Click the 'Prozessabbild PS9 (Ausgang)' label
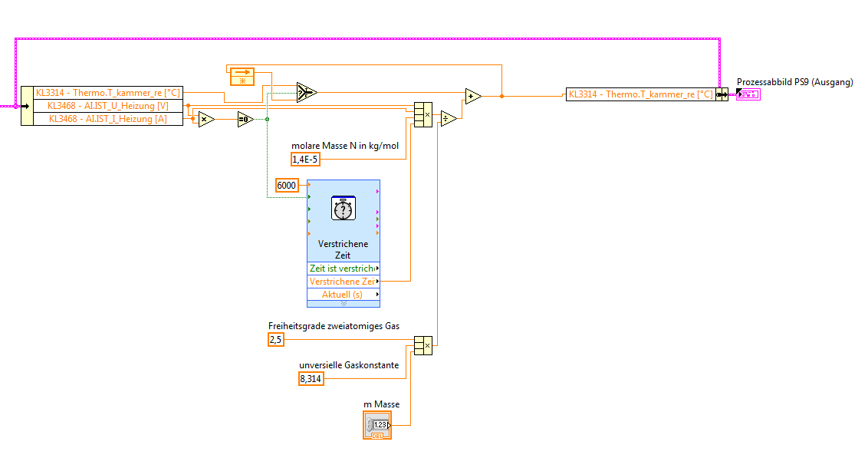 pos(794,82)
